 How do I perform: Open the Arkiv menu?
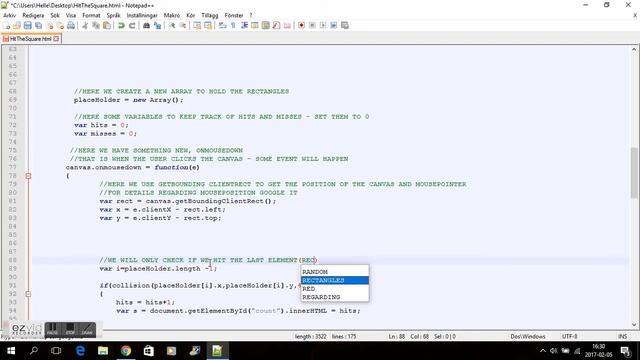pyautogui.click(x=9, y=15)
